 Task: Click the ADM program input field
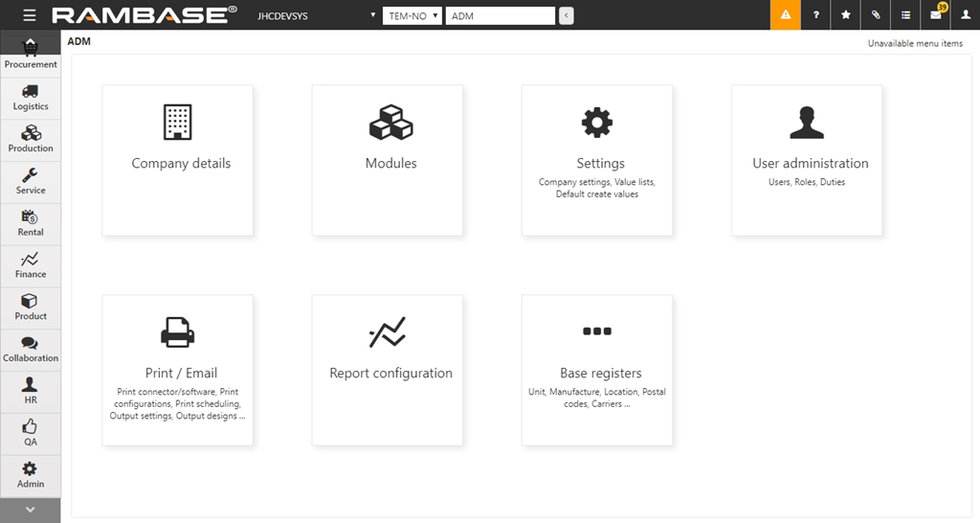(x=501, y=16)
